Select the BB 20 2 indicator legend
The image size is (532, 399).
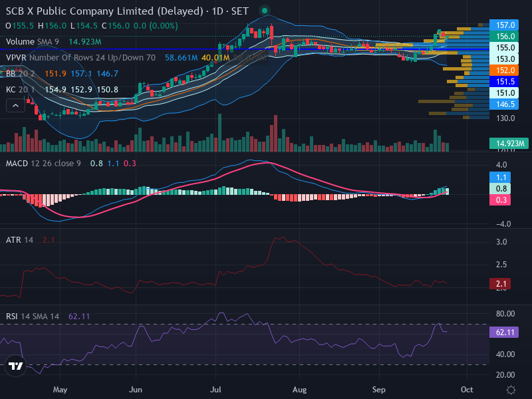coord(21,74)
